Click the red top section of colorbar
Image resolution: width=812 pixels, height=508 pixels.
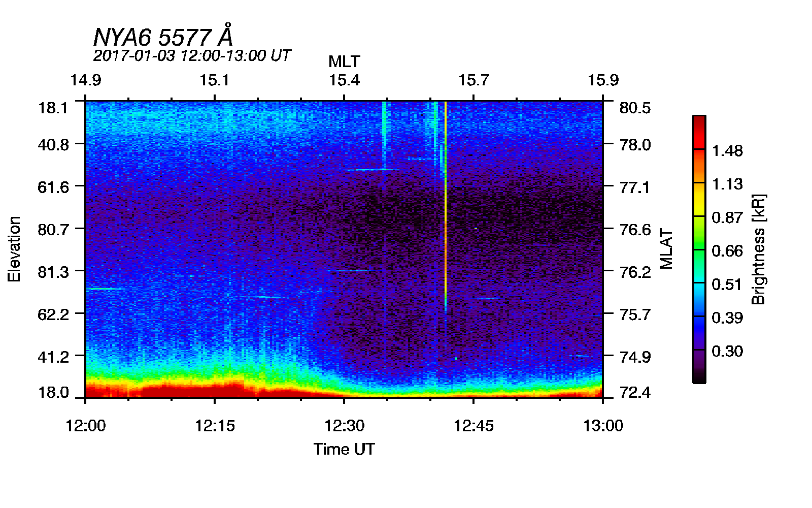699,132
